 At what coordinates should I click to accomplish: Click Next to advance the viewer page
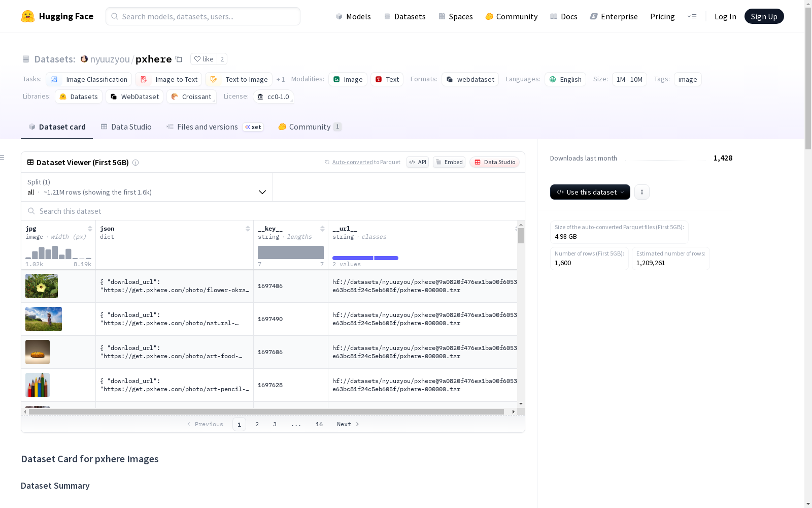(x=348, y=424)
